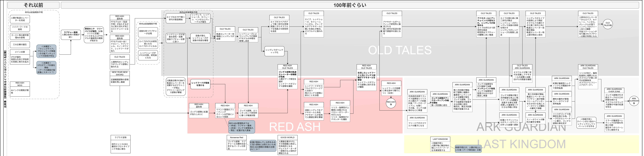This screenshot has width=644, height=156.
Task: Click the NEW YEAR NEW SWORD box
Action: point(120,78)
